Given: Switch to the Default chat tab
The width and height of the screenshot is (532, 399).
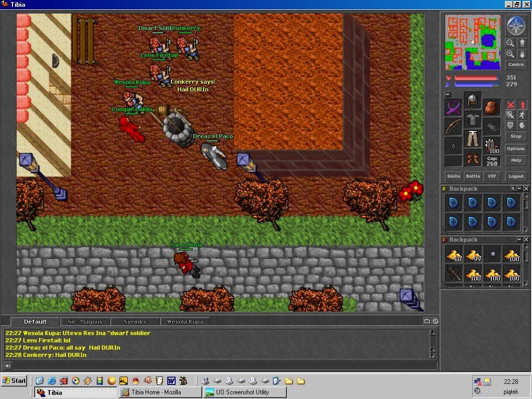Looking at the screenshot, I should (x=35, y=322).
